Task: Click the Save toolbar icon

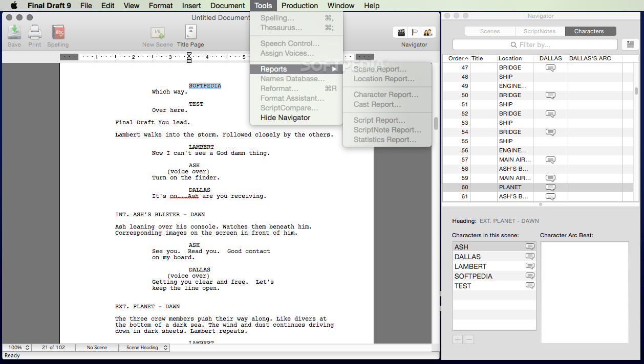Action: coord(14,32)
